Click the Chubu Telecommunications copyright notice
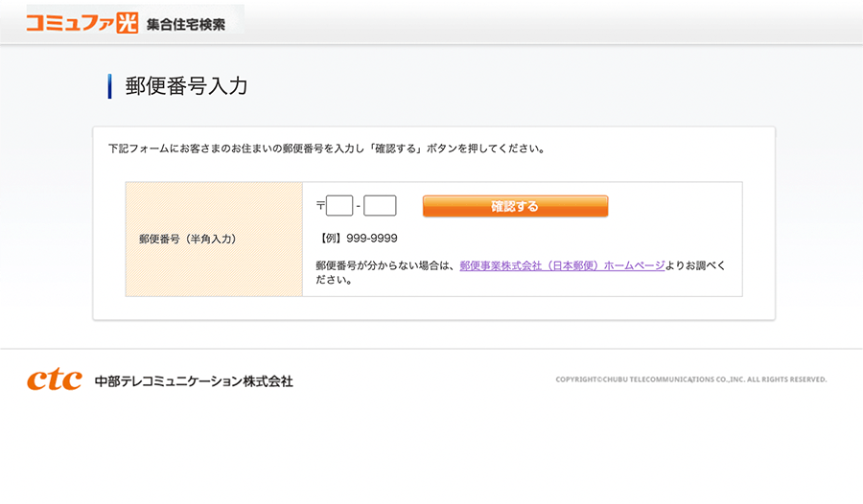863x504 pixels. [x=690, y=379]
